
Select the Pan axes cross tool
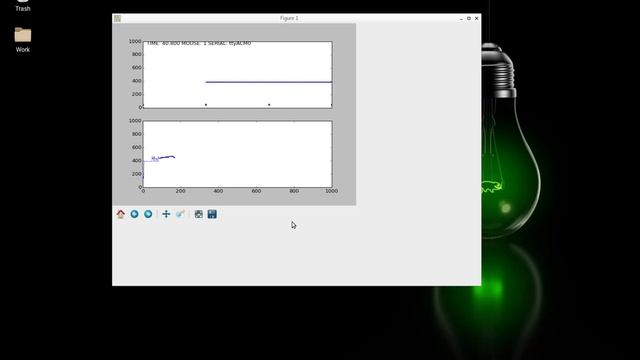pyautogui.click(x=166, y=214)
